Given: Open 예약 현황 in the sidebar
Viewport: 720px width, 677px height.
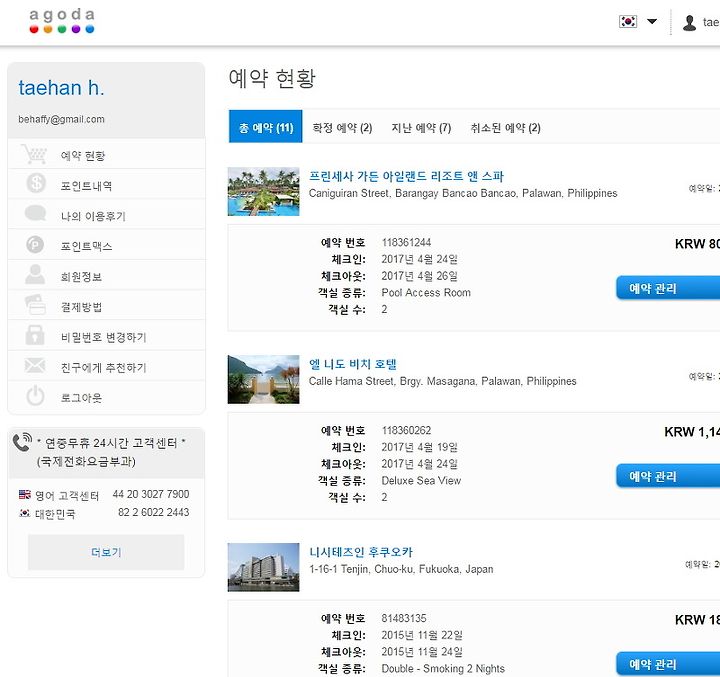Looking at the screenshot, I should (107, 155).
